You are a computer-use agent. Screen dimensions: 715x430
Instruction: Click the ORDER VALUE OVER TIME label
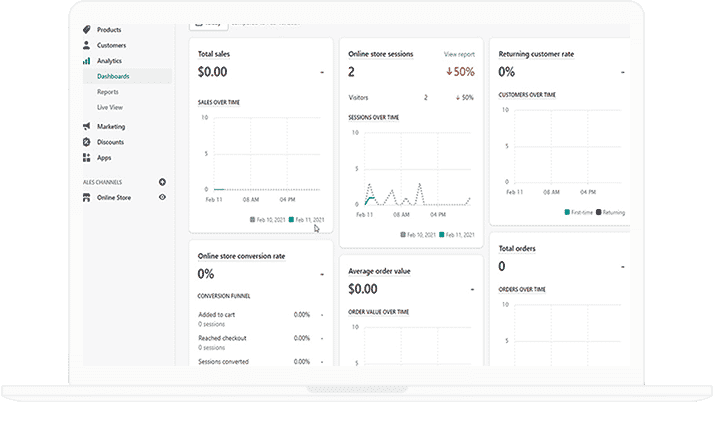(x=378, y=312)
